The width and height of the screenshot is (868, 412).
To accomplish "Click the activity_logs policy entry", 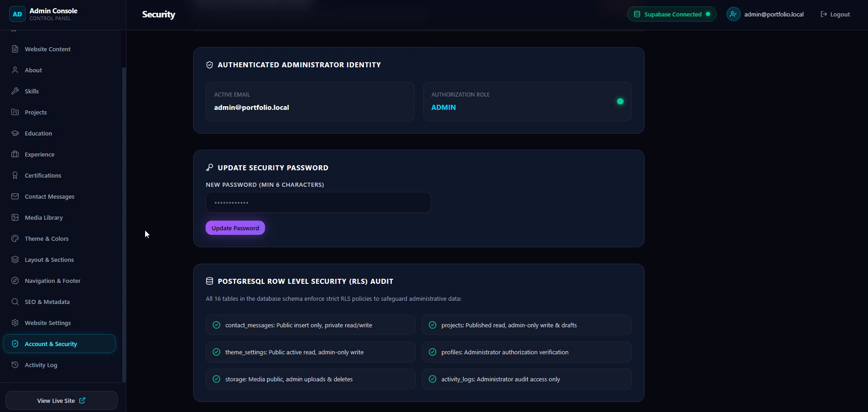I will click(526, 379).
